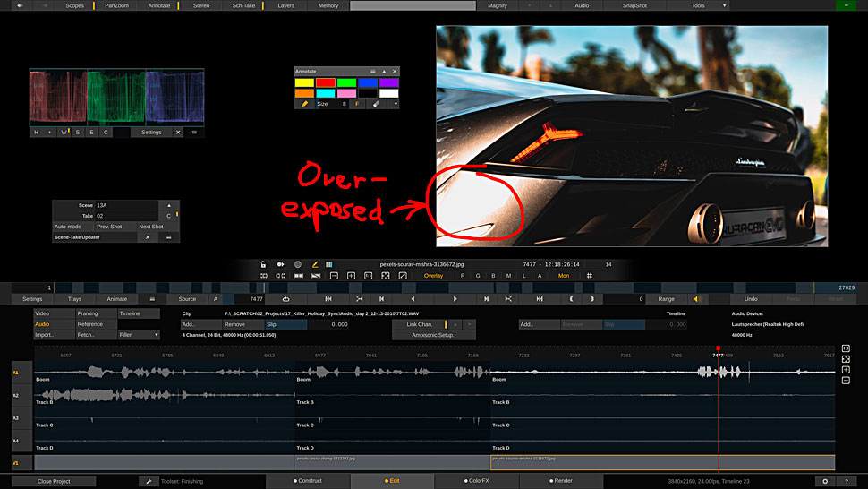Mute audio with the speaker icon

pyautogui.click(x=697, y=299)
